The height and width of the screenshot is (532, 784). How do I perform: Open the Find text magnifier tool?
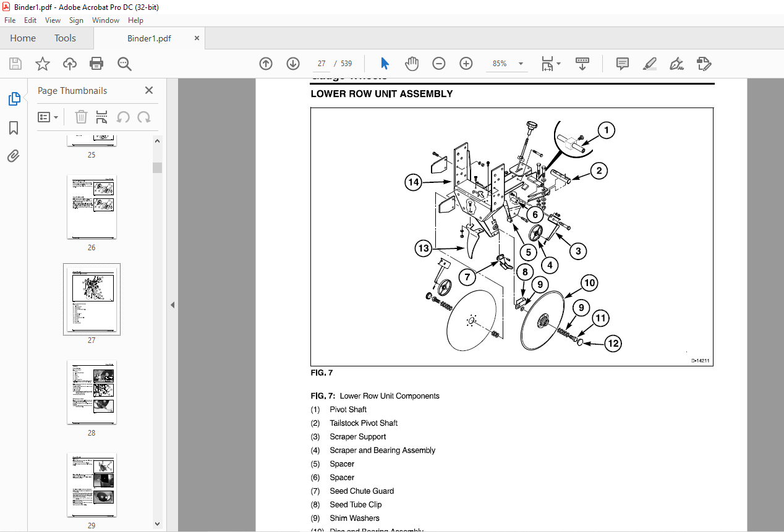click(x=124, y=64)
